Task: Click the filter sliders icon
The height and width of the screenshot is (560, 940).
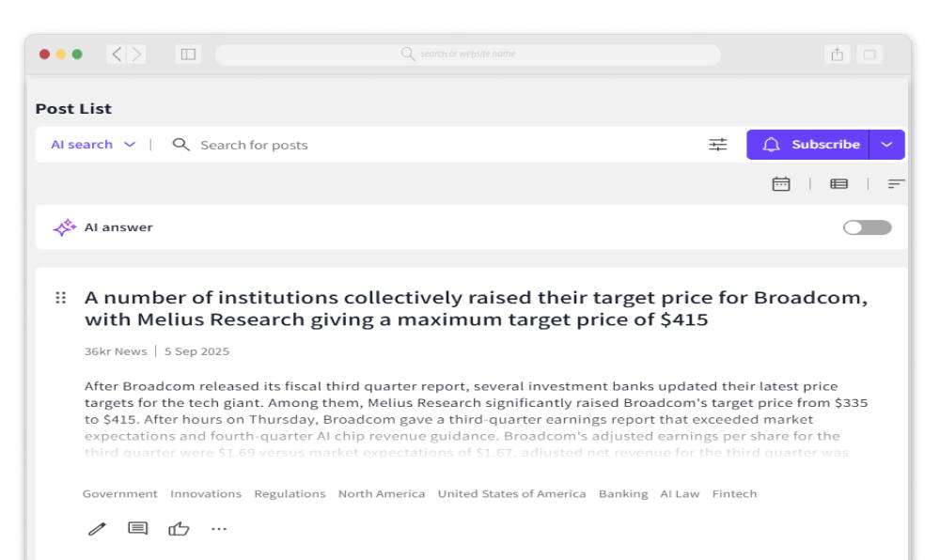Action: (718, 145)
